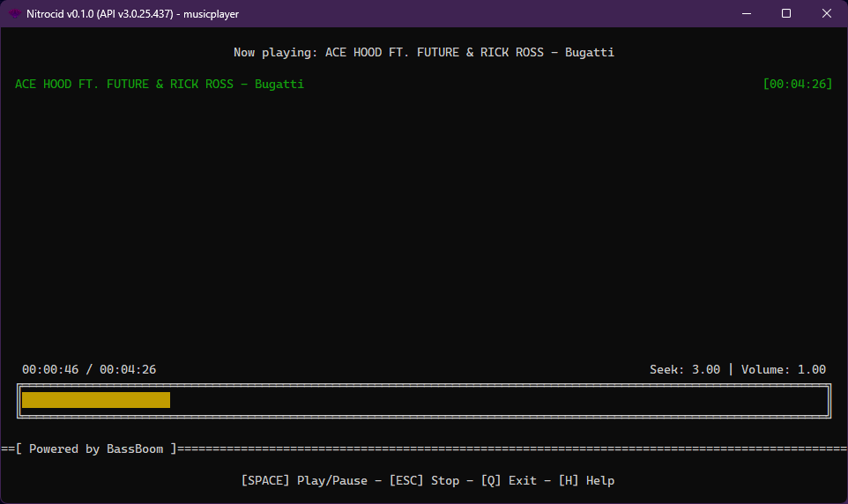Click the green [00:04:26] track duration
The image size is (848, 504).
click(797, 85)
